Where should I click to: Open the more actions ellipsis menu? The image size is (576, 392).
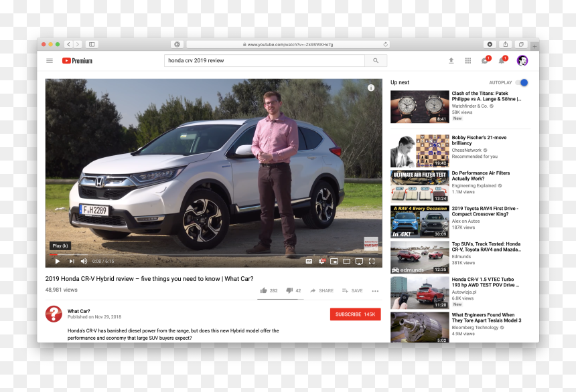point(375,291)
